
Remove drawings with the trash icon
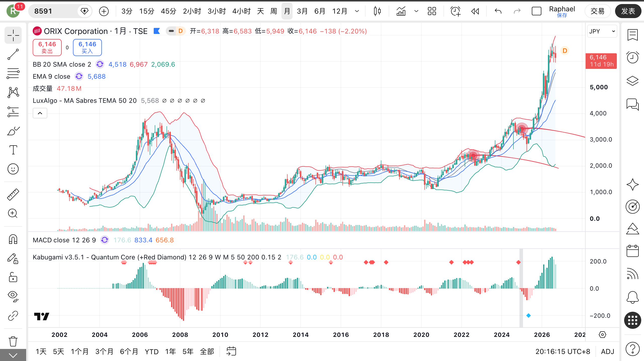tap(13, 341)
